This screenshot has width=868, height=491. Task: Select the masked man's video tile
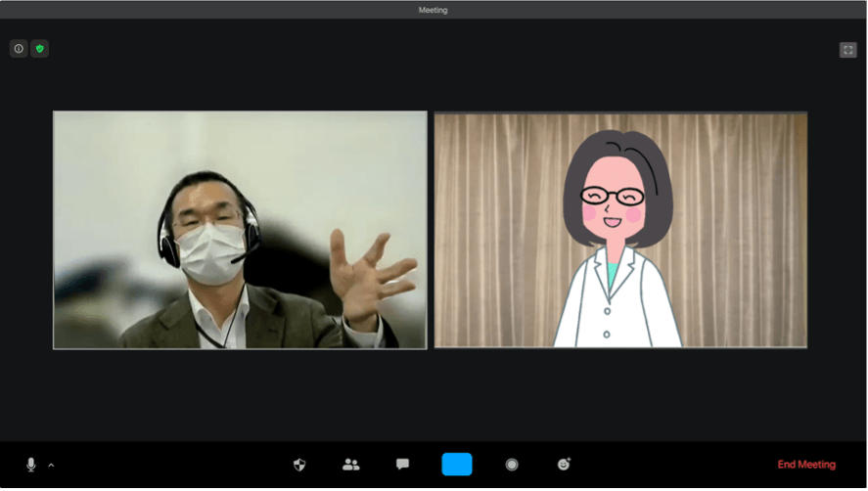coord(240,230)
